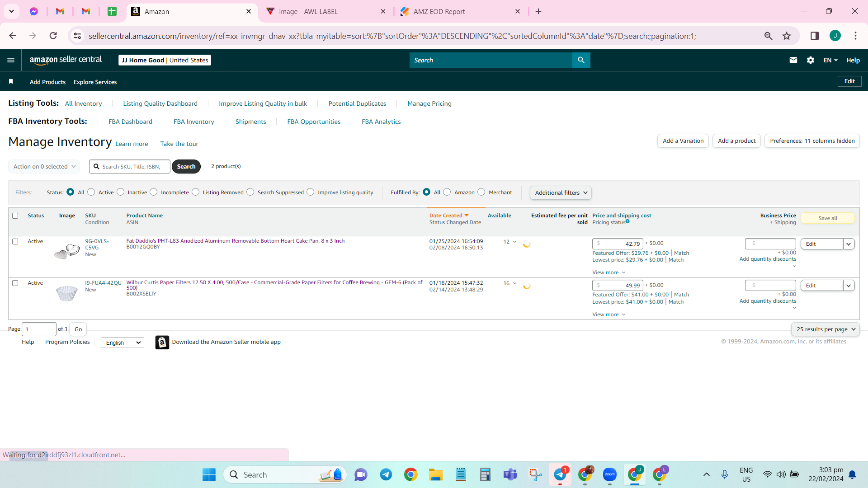Open Preferences: 11 columns hidden
Screen dimensions: 868x488
(x=812, y=141)
